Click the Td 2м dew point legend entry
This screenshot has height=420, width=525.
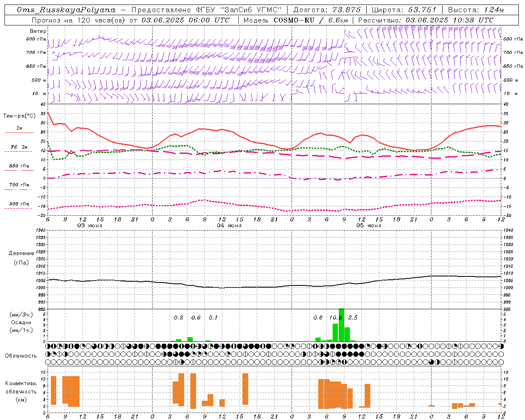(x=19, y=147)
